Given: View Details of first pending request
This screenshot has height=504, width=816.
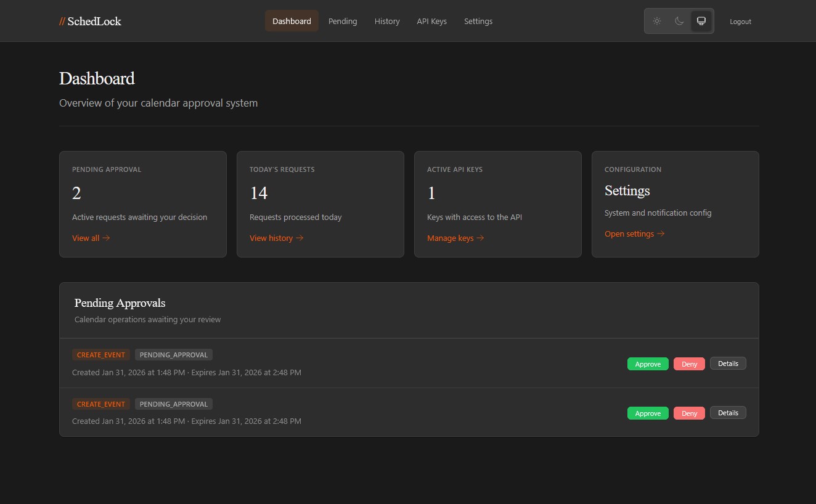Looking at the screenshot, I should [x=728, y=364].
